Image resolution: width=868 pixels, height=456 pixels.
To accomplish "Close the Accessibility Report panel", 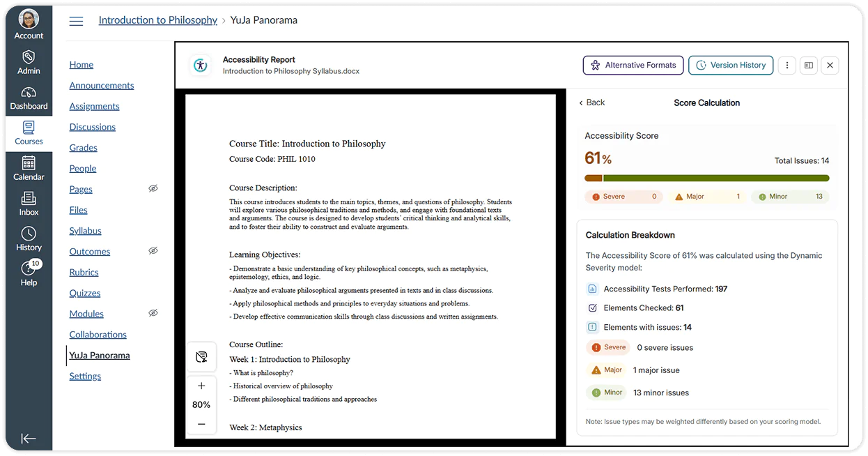I will [830, 66].
